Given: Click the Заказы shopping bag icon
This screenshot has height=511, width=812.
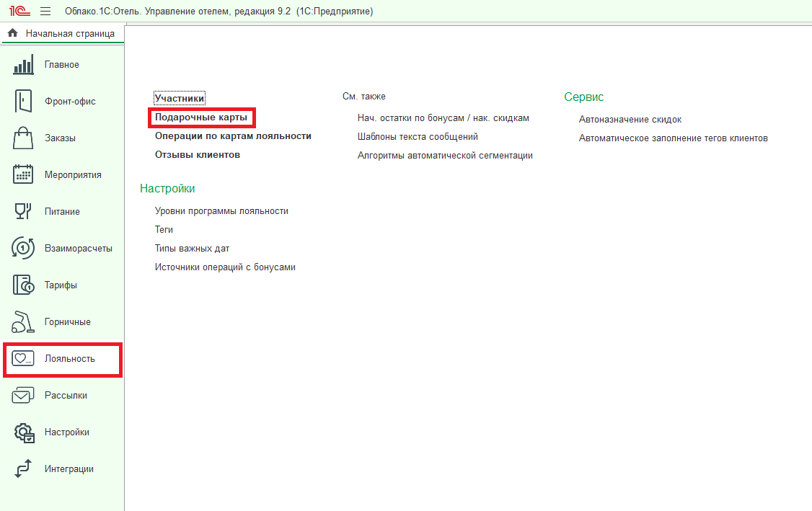Looking at the screenshot, I should [x=23, y=138].
